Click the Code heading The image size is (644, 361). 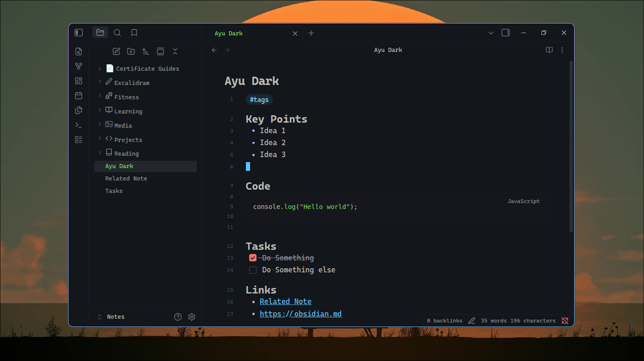pyautogui.click(x=258, y=186)
